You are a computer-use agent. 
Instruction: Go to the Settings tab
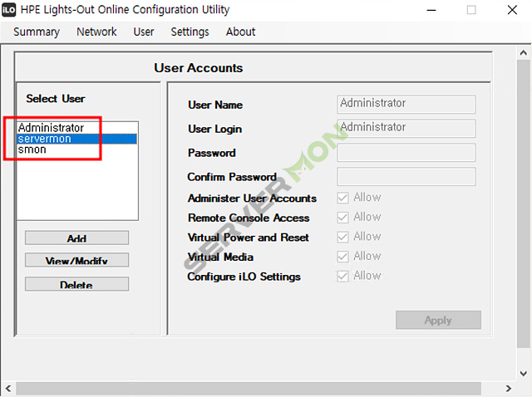tap(190, 32)
